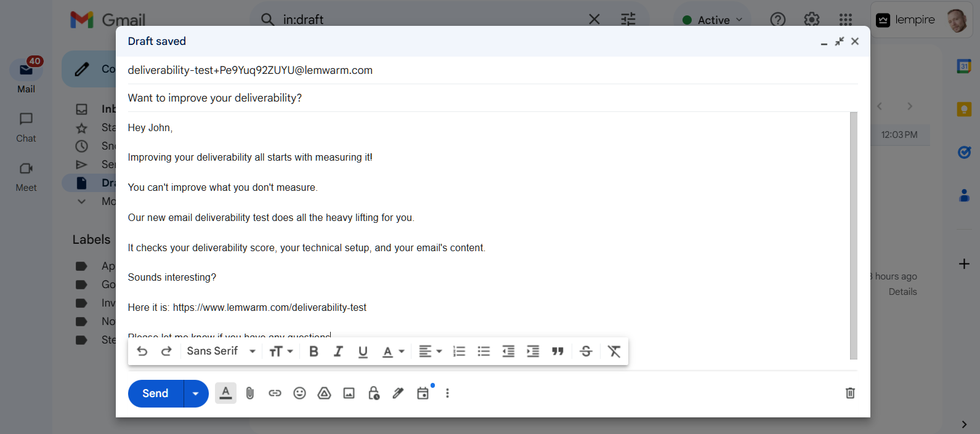Open account activity Details link
The width and height of the screenshot is (980, 434).
pyautogui.click(x=903, y=292)
